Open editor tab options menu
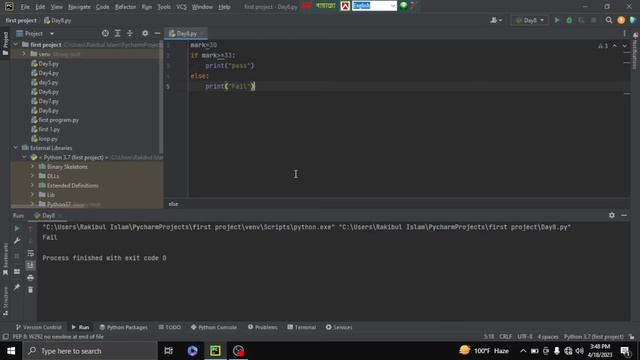Image resolution: width=640 pixels, height=360 pixels. [x=624, y=33]
